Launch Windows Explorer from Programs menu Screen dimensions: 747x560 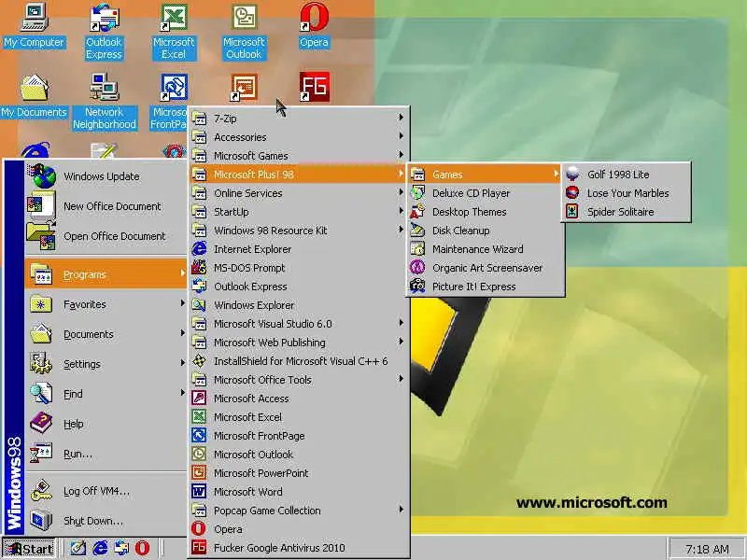299,305
